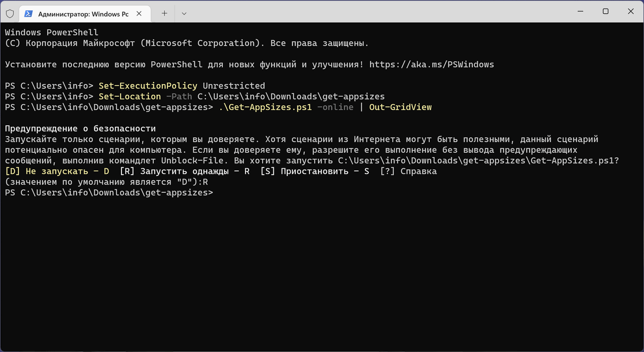This screenshot has width=644, height=352.
Task: Click the Set-Location command text
Action: 130,97
